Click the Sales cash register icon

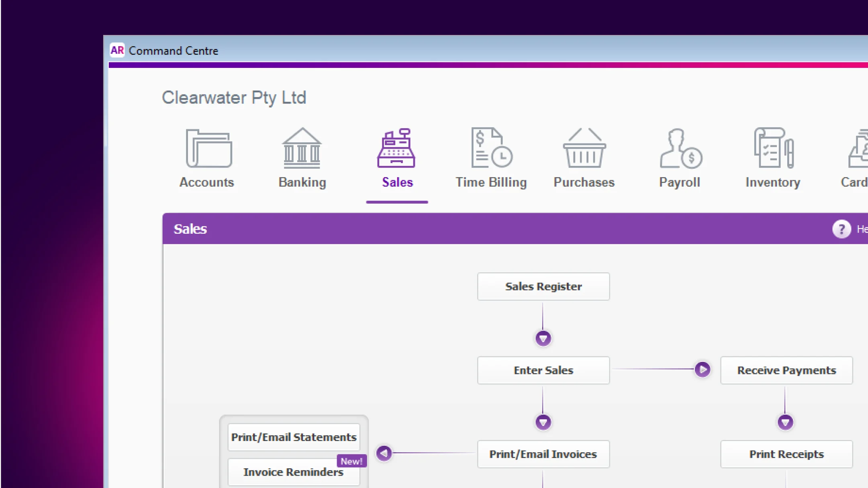396,149
